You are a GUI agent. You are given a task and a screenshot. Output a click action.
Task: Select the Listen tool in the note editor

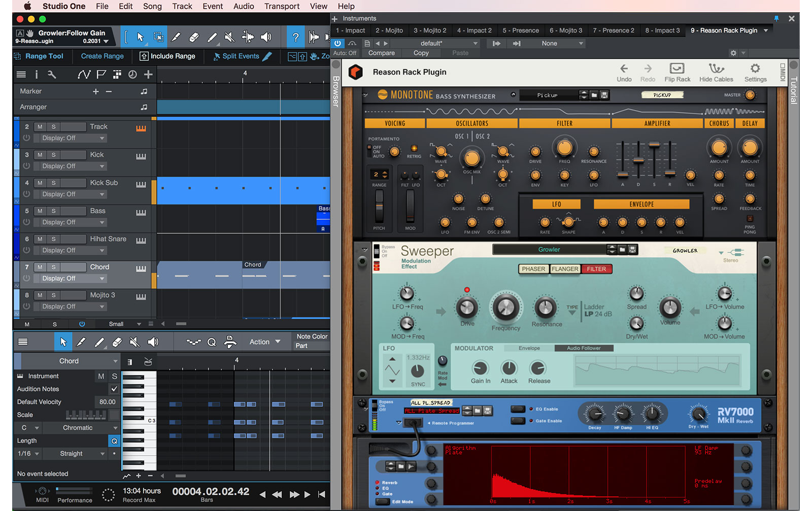[x=153, y=343]
